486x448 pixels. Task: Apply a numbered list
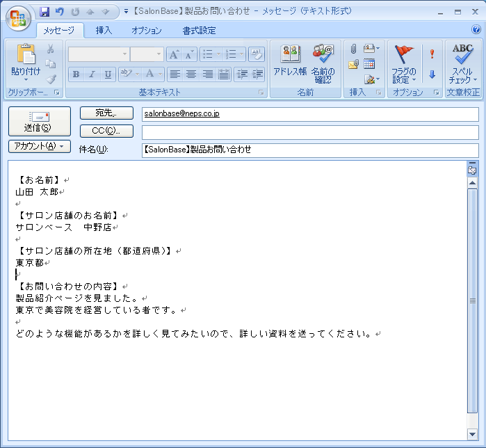pos(231,54)
